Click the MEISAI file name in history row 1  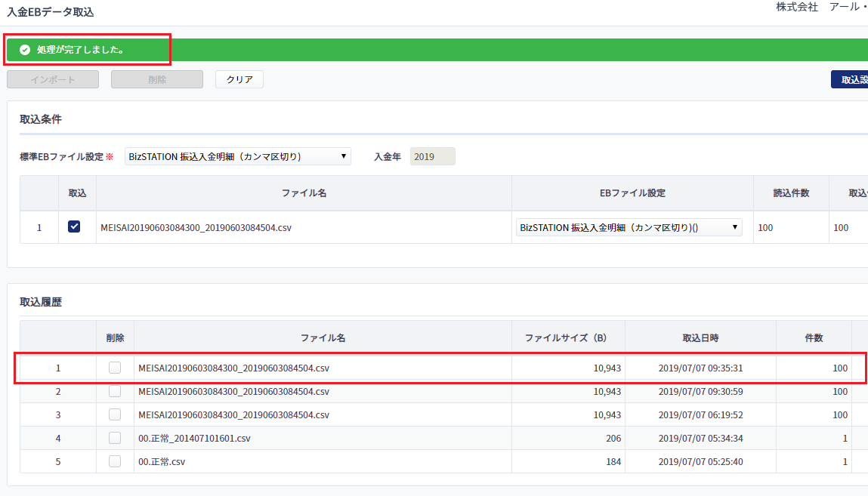[x=233, y=368]
